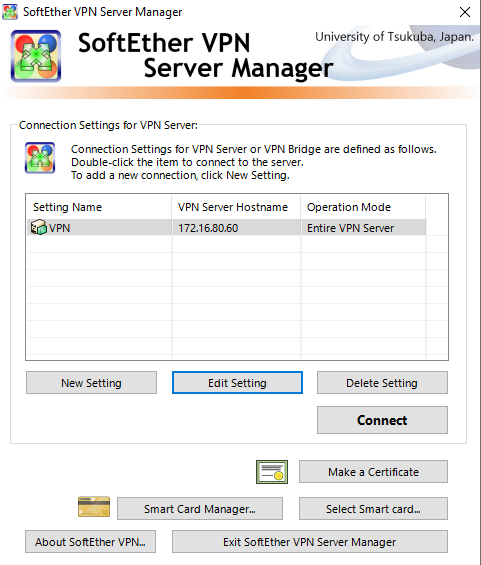
Task: Delete the selected setting
Action: point(382,383)
